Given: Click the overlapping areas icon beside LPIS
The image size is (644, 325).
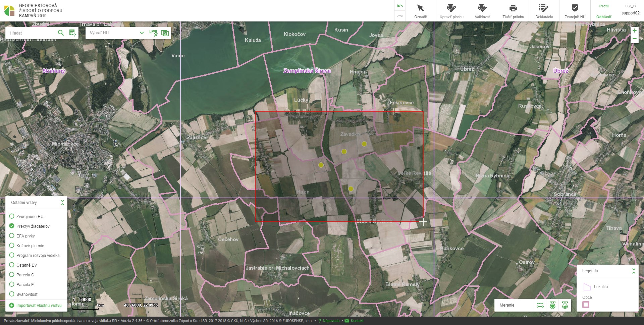Looking at the screenshot, I should tap(165, 33).
